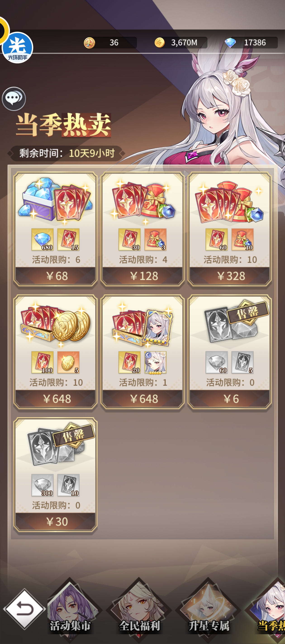Tap the 5 gold coins reward icon
This screenshot has height=644, width=285.
(69, 362)
